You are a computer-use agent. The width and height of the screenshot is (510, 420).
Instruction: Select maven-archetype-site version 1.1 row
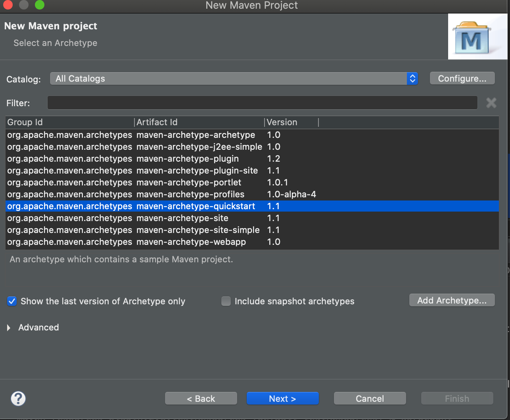pyautogui.click(x=252, y=218)
